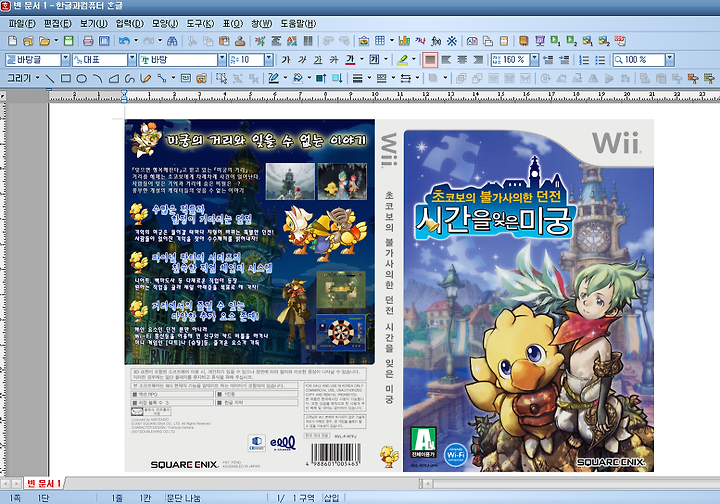Image resolution: width=720 pixels, height=504 pixels.
Task: Print the document using the printer icon
Action: 88,41
